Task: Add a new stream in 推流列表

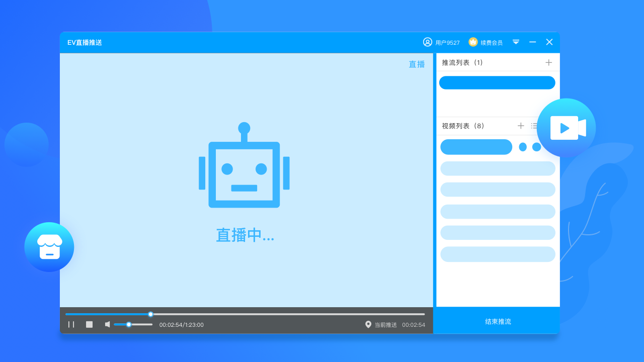Action: point(548,62)
